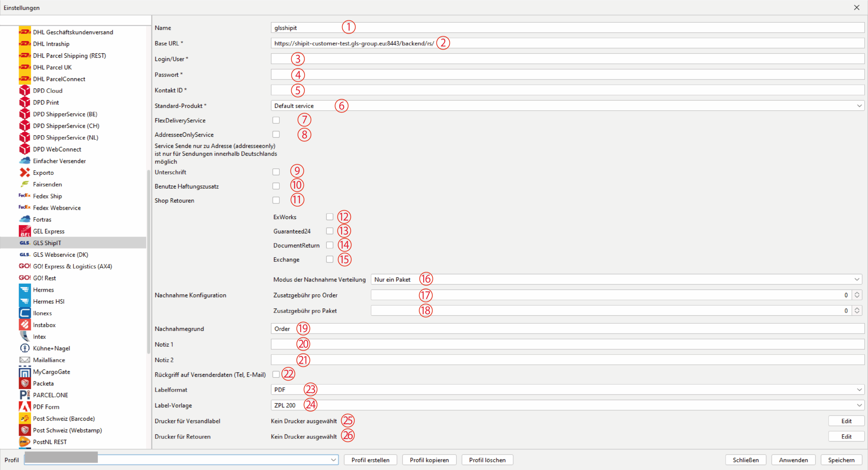Click the carrier list vertical scrollbar
This screenshot has width=868, height=470.
pos(149,262)
